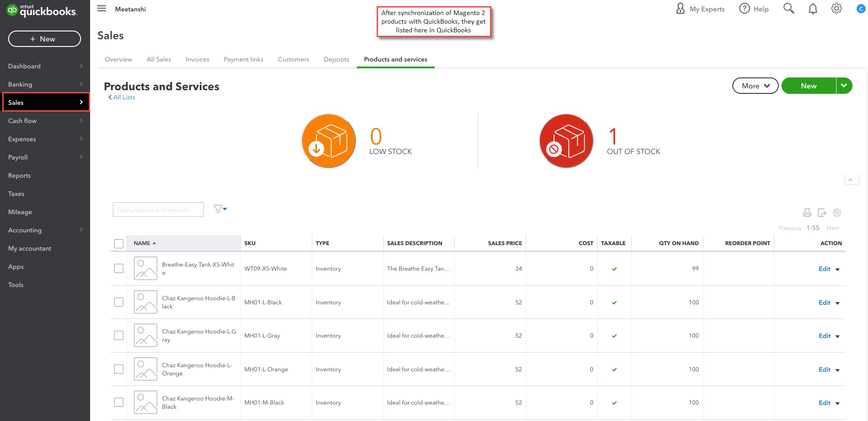Open Mileage in the sidebar

45,212
